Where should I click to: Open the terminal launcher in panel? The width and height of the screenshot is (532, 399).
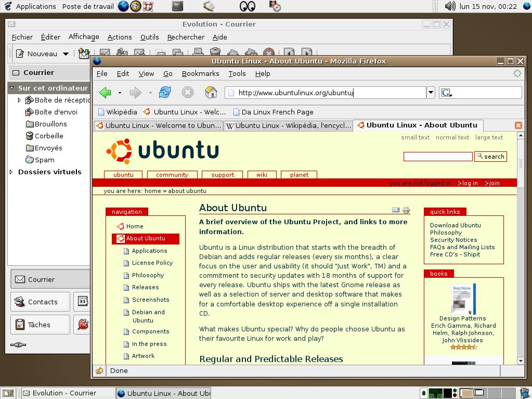pyautogui.click(x=177, y=6)
